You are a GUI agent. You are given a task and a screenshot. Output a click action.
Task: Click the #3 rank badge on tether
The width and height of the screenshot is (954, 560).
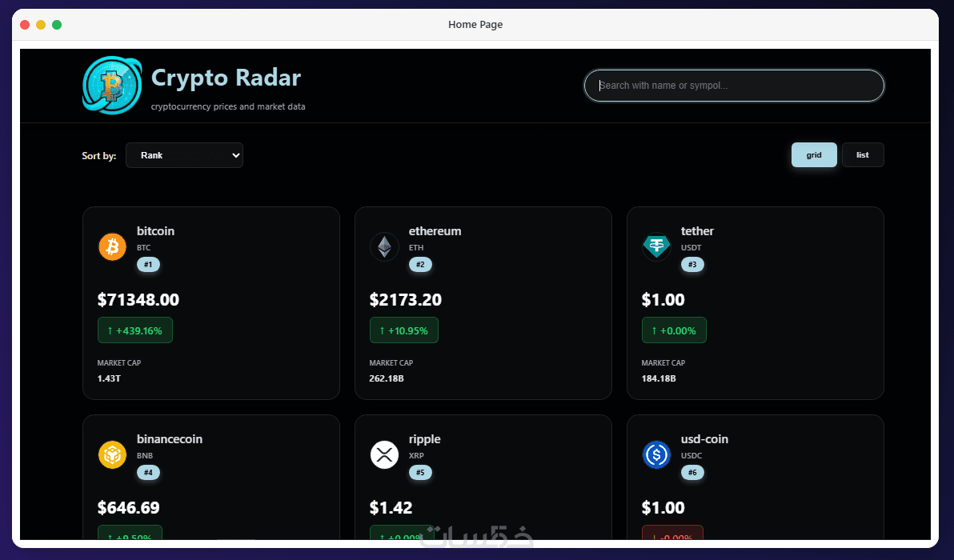point(692,265)
